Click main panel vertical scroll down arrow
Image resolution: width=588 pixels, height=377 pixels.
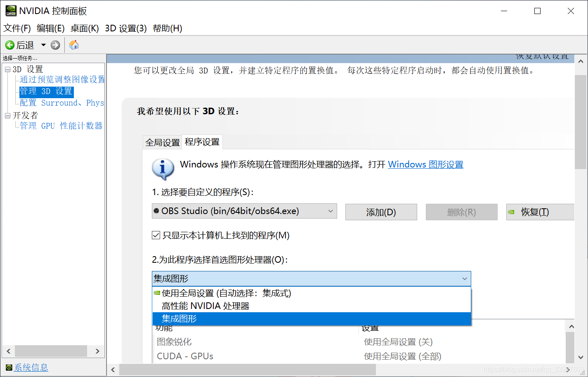pos(581,357)
